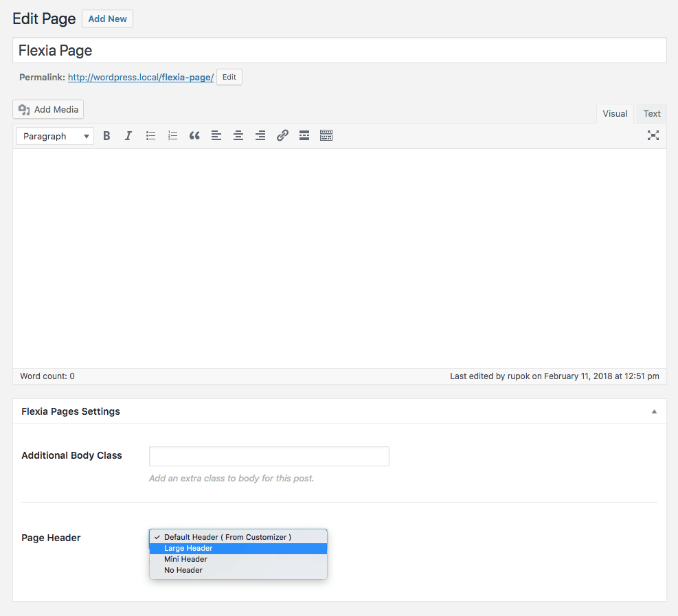Image resolution: width=678 pixels, height=616 pixels.
Task: Align text center
Action: 238,136
